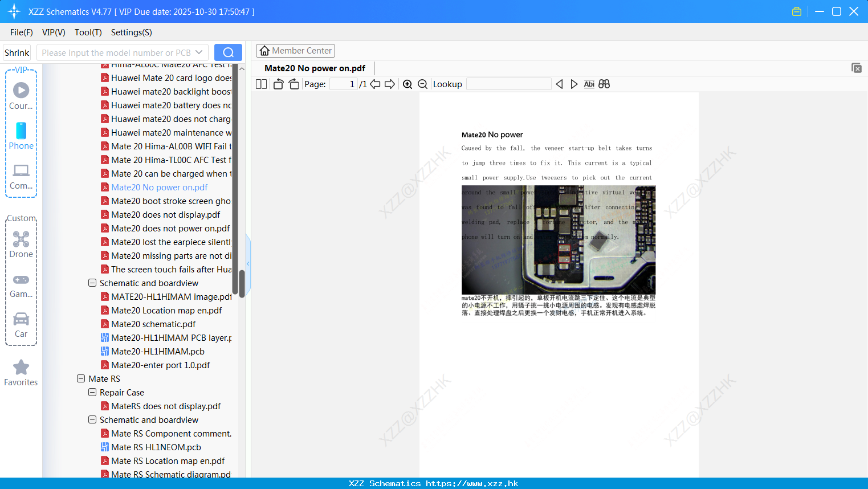
Task: Open the Car category
Action: pyautogui.click(x=21, y=325)
